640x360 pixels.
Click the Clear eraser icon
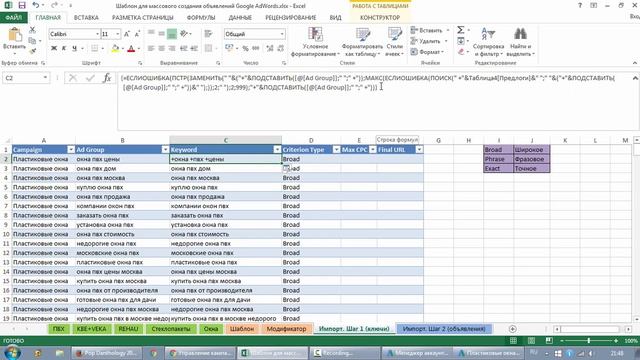pyautogui.click(x=461, y=52)
